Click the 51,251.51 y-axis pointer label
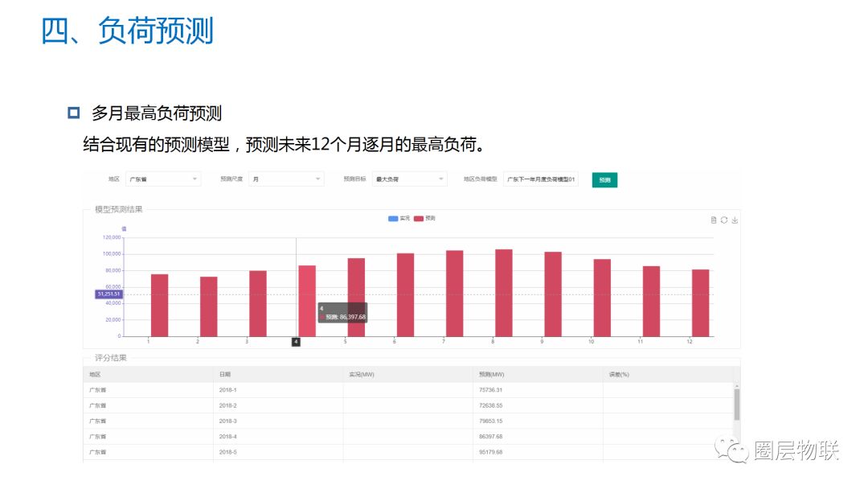Screen dimensions: 868x489 108,294
